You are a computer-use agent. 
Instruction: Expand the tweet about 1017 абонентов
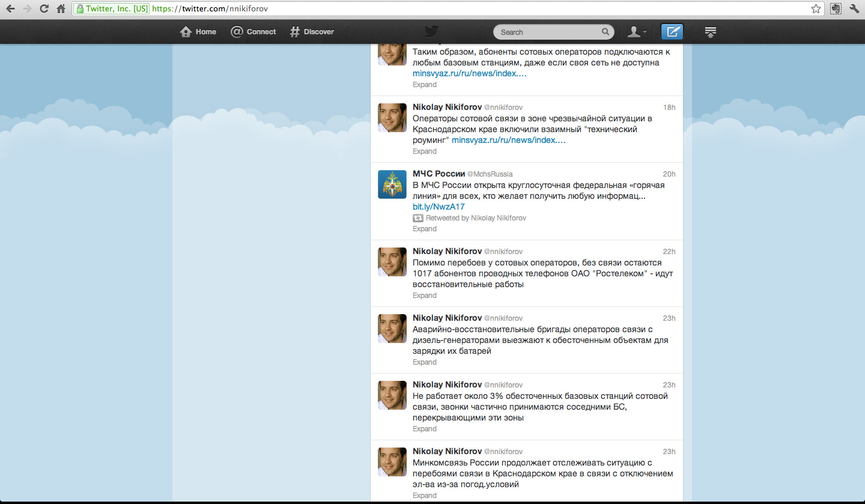[425, 296]
